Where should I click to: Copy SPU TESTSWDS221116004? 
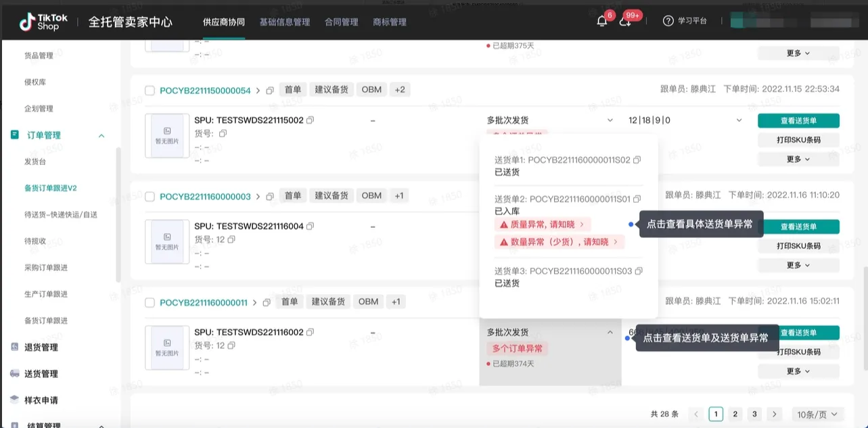coord(310,227)
